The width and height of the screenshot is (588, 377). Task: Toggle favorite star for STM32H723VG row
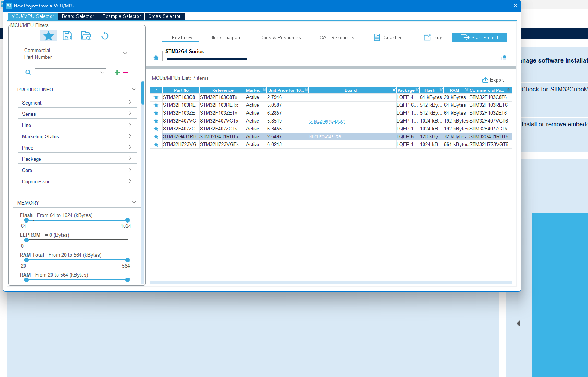coord(156,145)
